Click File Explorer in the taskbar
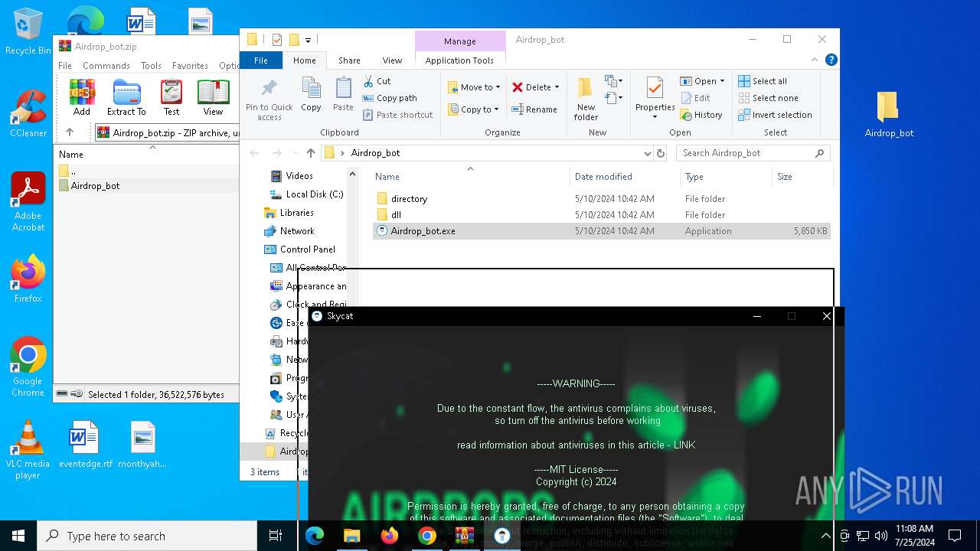 pyautogui.click(x=352, y=536)
